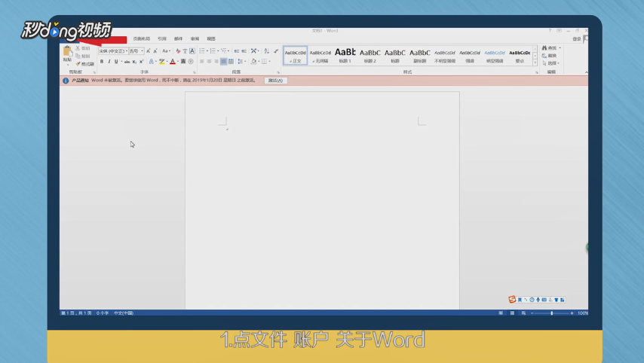This screenshot has width=644, height=363.
Task: Toggle Superscript formatting
Action: [x=141, y=62]
